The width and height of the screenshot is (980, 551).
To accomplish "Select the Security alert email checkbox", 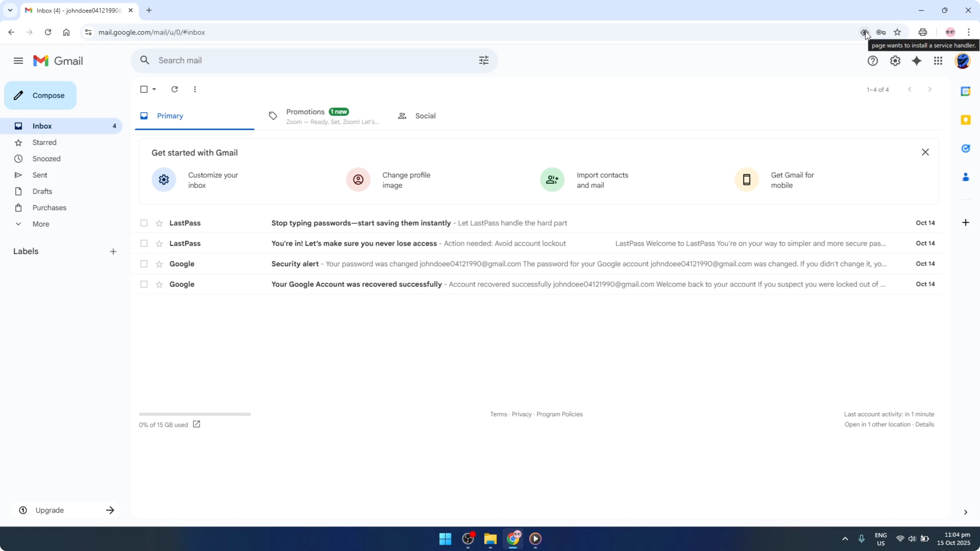I will click(x=144, y=264).
